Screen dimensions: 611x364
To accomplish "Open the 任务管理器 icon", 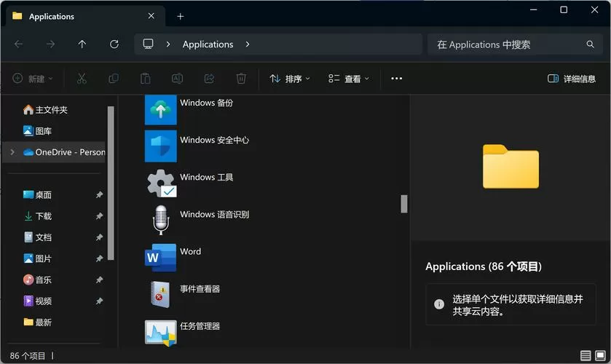I will [160, 333].
